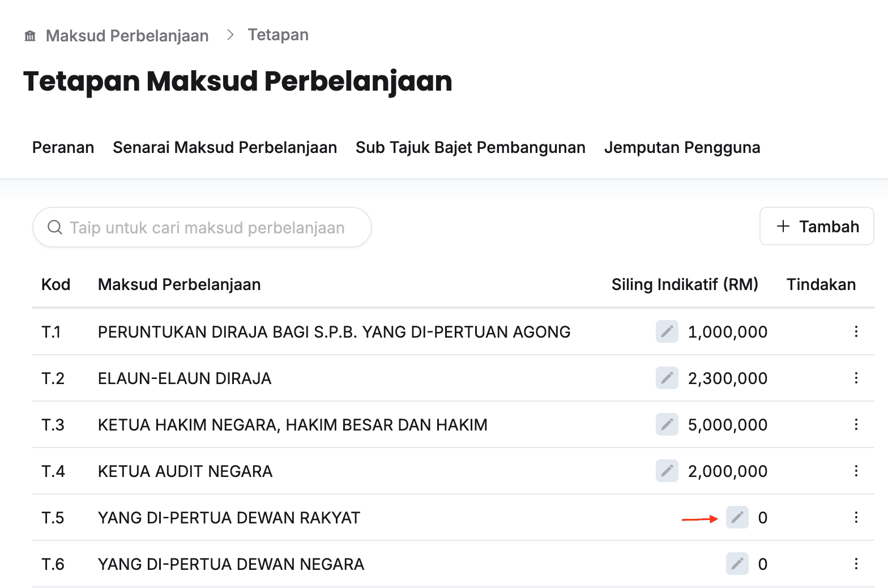This screenshot has height=588, width=888.
Task: Open actions menu for T.1 row
Action: coord(856,331)
